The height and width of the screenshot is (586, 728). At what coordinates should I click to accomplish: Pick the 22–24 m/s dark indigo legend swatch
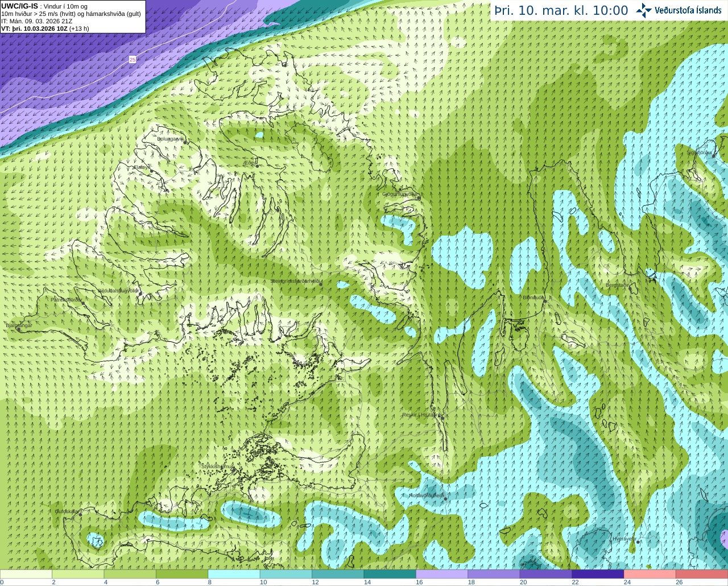coord(598,574)
